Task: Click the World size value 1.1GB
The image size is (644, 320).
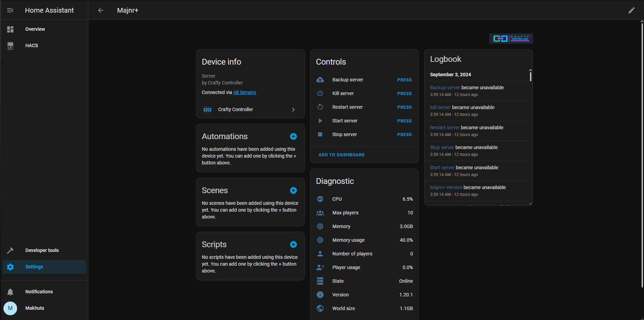Action: 406,308
